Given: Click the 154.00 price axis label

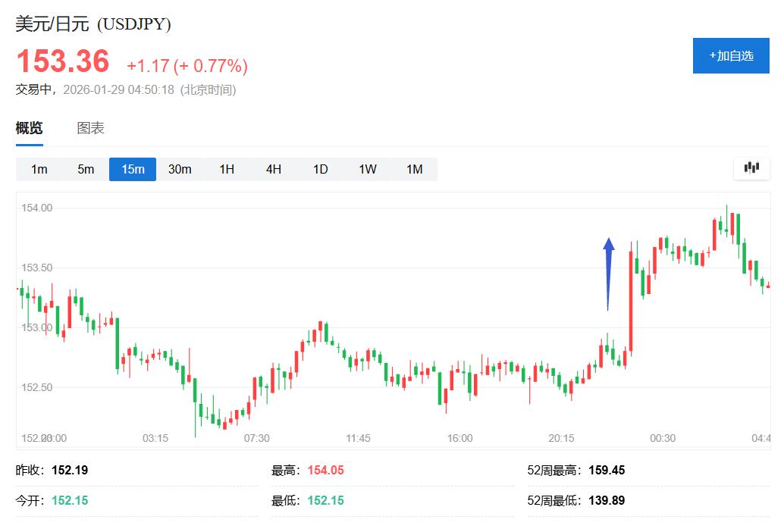Looking at the screenshot, I should coord(36,208).
